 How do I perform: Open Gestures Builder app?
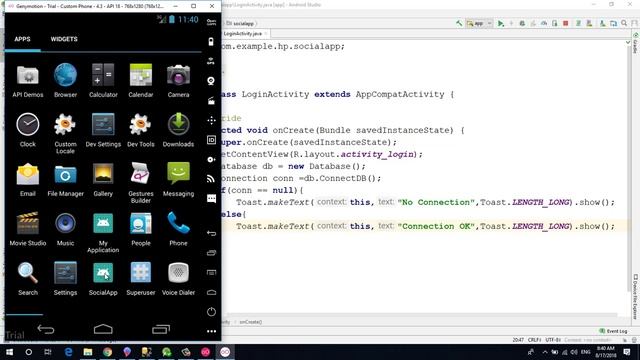pyautogui.click(x=141, y=183)
